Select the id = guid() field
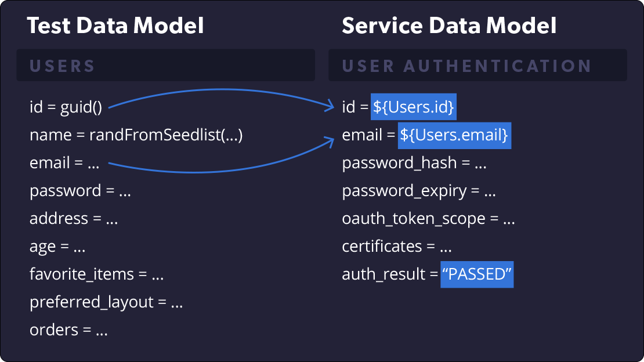This screenshot has width=644, height=362. click(66, 107)
